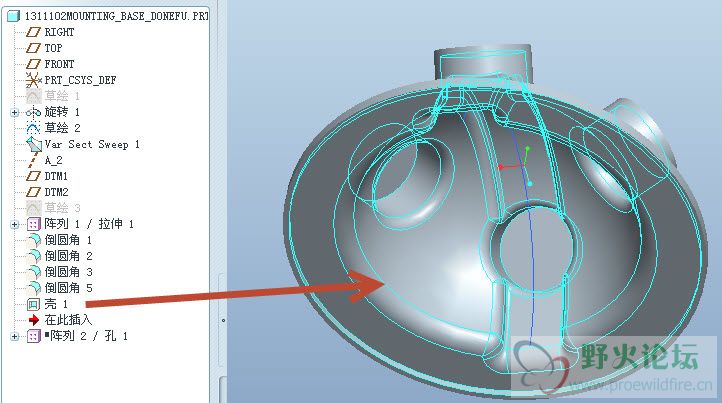Click the round icon for 倒圆角 1
Screen dimensions: 722x403
(34, 240)
